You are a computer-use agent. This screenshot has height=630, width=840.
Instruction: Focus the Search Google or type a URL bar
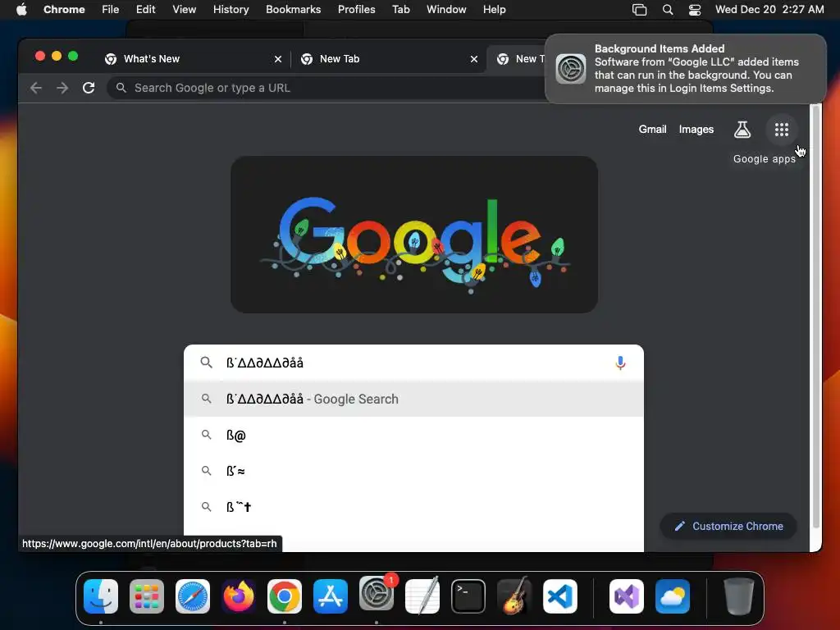[x=326, y=88]
